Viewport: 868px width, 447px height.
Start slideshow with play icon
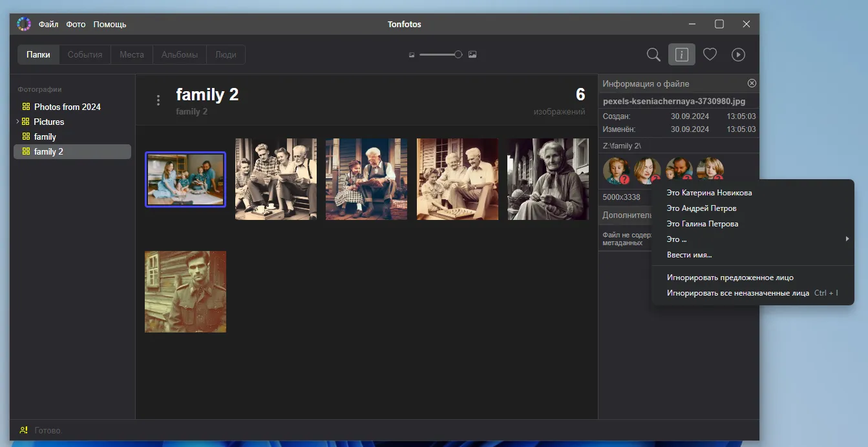click(738, 55)
